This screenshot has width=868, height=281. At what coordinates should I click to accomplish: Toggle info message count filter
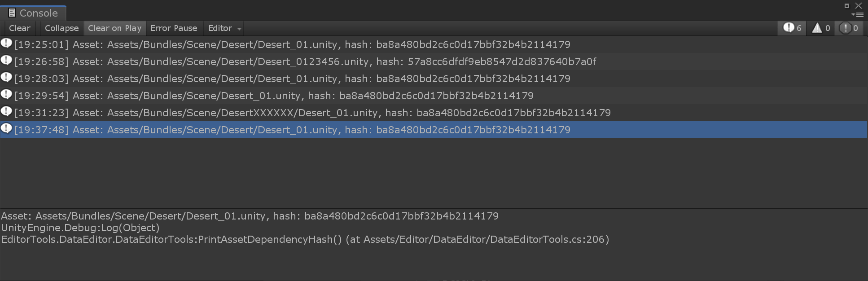[793, 28]
